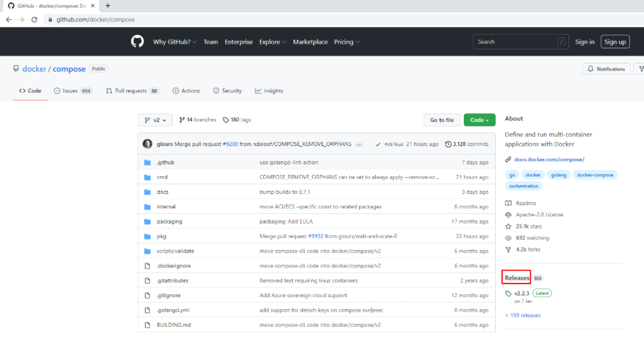The width and height of the screenshot is (644, 354).
Task: Click the Go to file button
Action: 442,120
